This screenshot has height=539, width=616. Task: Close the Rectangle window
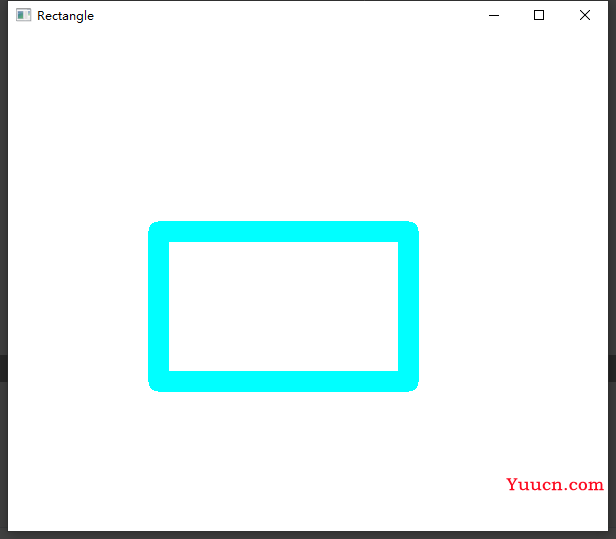pyautogui.click(x=585, y=15)
